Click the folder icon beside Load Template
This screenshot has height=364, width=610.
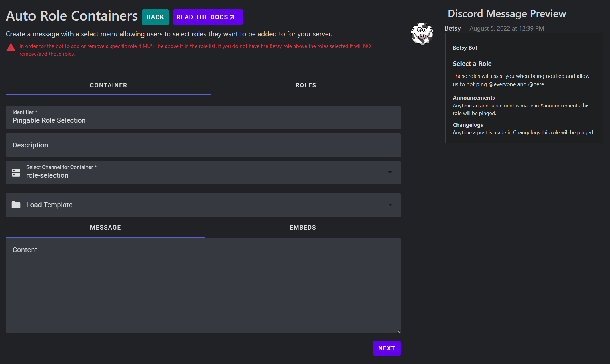click(x=16, y=205)
